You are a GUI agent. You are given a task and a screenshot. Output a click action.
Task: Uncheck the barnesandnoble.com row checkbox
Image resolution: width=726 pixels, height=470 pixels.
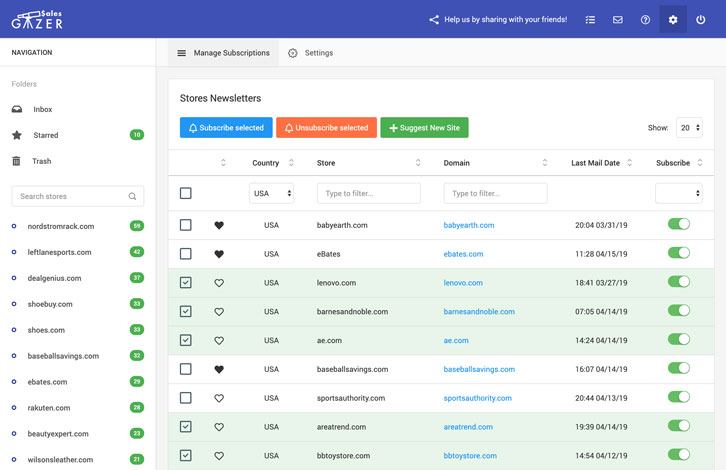point(186,311)
